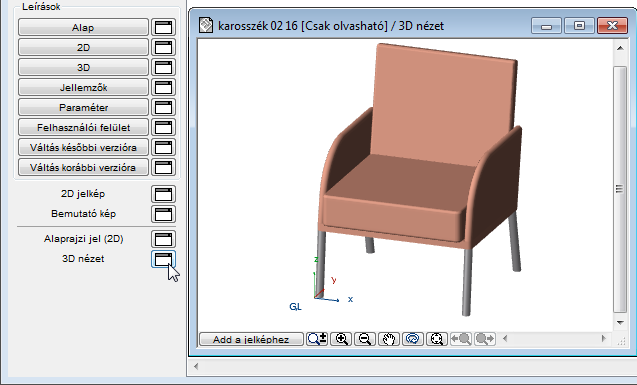Click the fit in window icon
The image size is (637, 385).
437,339
